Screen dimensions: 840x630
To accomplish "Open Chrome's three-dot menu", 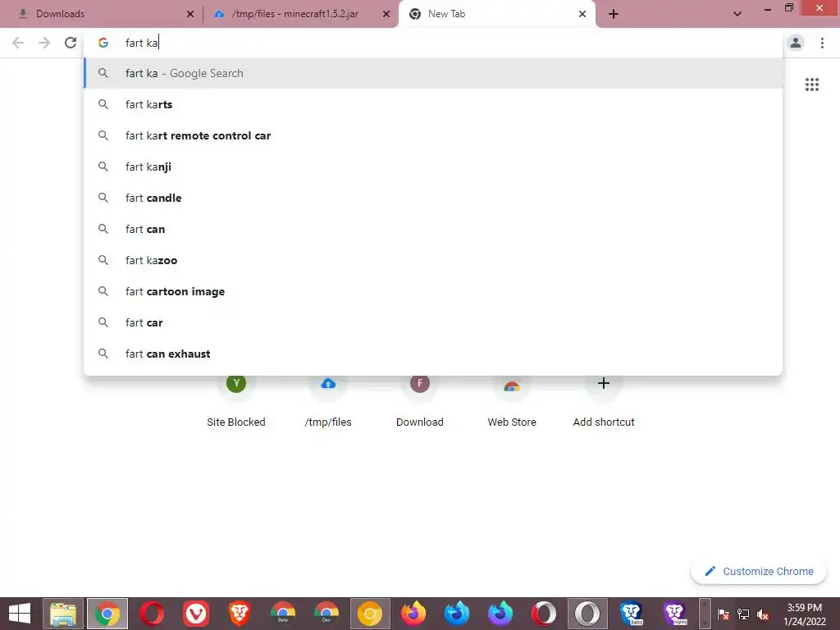I will 822,43.
